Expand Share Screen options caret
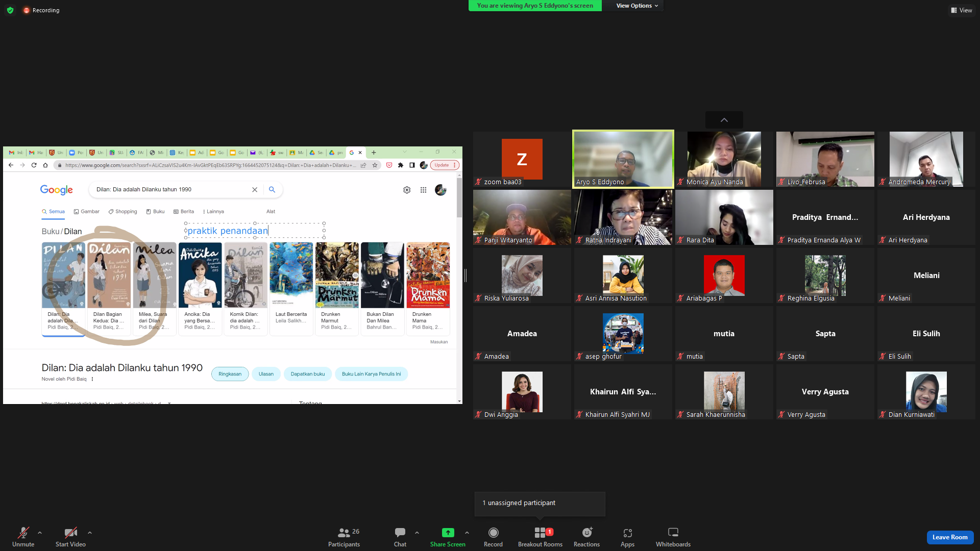Viewport: 980px width, 551px height. (x=467, y=533)
